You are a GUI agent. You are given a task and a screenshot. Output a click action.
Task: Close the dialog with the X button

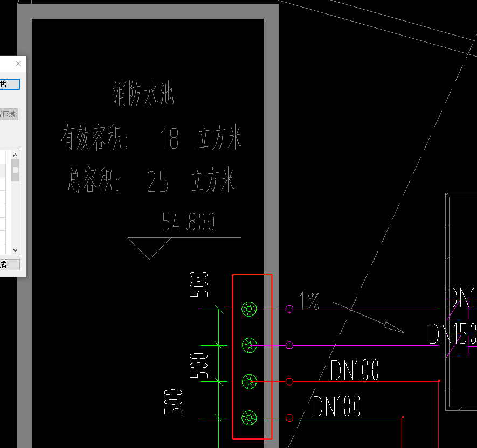coord(18,64)
